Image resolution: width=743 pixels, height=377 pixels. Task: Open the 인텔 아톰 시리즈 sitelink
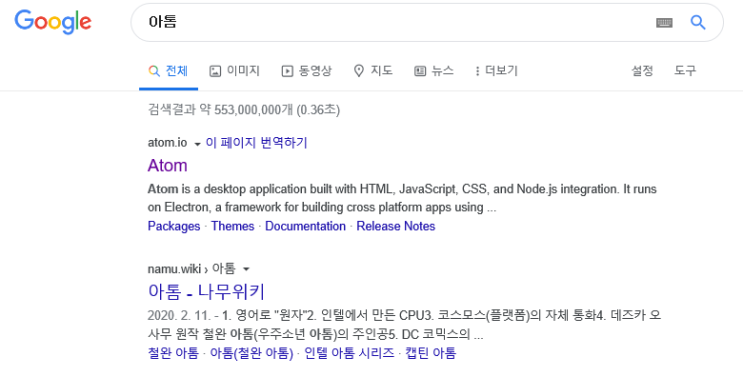(349, 353)
